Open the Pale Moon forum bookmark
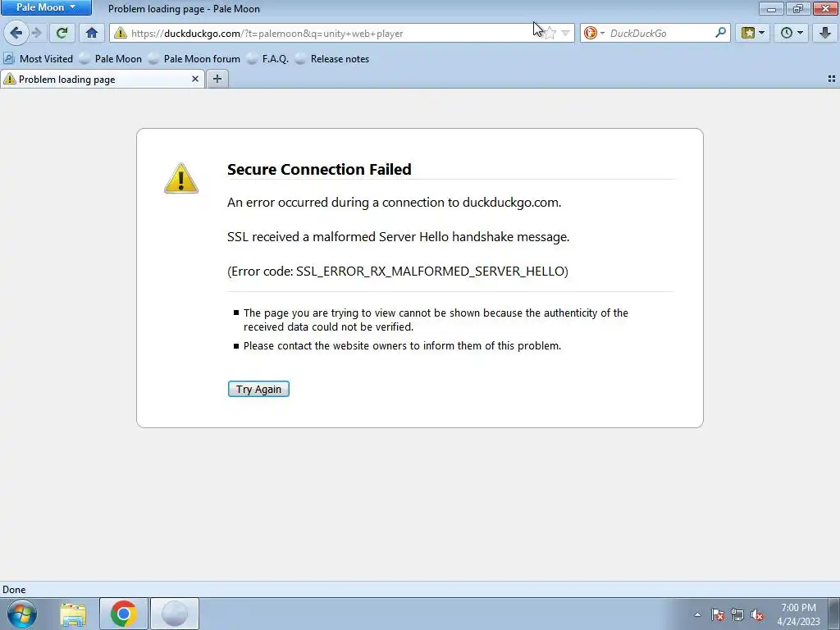The image size is (840, 630). [x=194, y=59]
